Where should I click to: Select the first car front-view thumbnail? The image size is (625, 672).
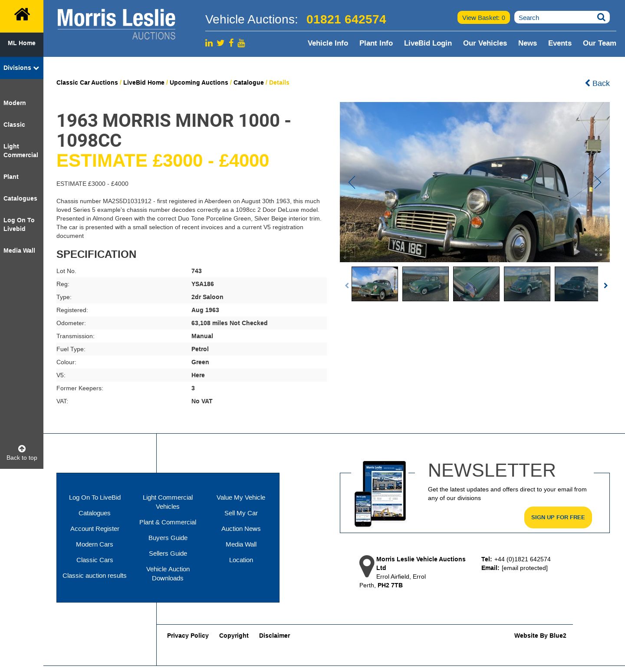tap(375, 284)
